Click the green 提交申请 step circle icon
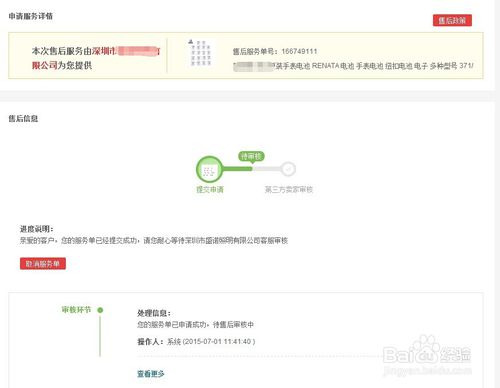 click(x=209, y=169)
